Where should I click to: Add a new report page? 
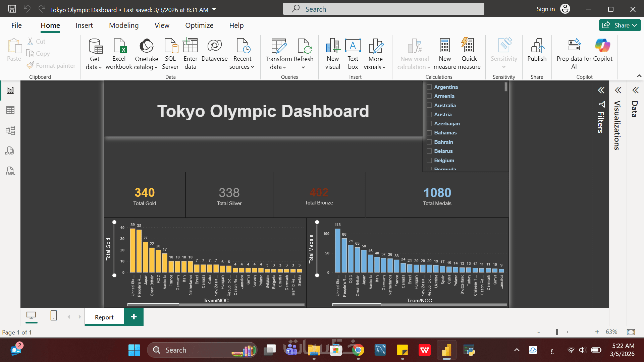coord(133,317)
